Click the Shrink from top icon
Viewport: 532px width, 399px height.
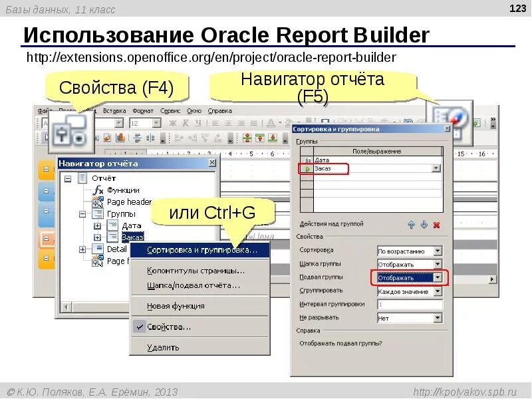[x=260, y=138]
